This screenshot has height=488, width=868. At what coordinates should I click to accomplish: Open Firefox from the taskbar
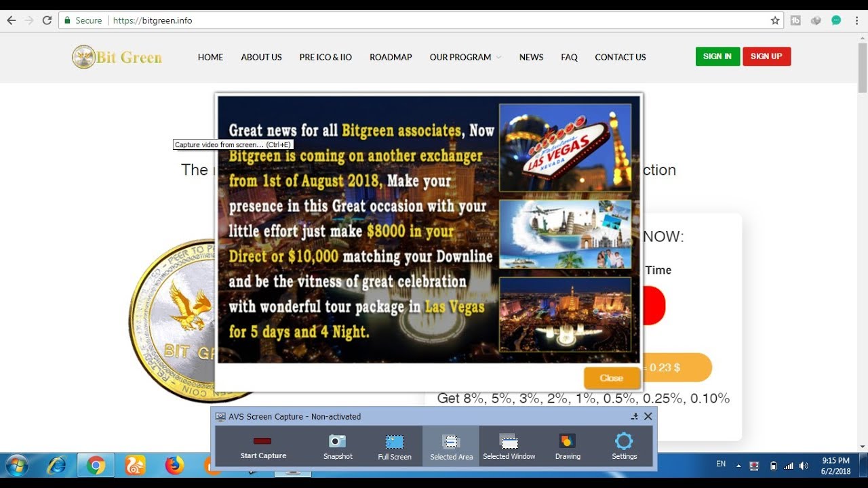tap(174, 466)
